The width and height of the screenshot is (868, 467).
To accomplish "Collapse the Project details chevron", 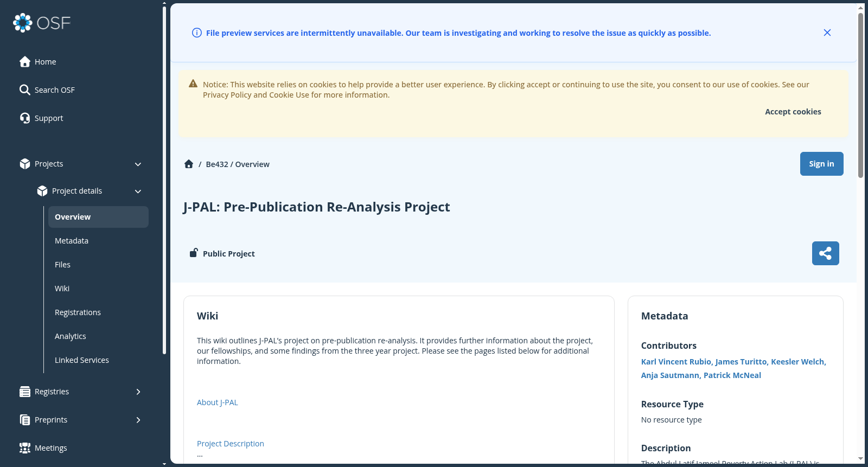I will (x=138, y=191).
